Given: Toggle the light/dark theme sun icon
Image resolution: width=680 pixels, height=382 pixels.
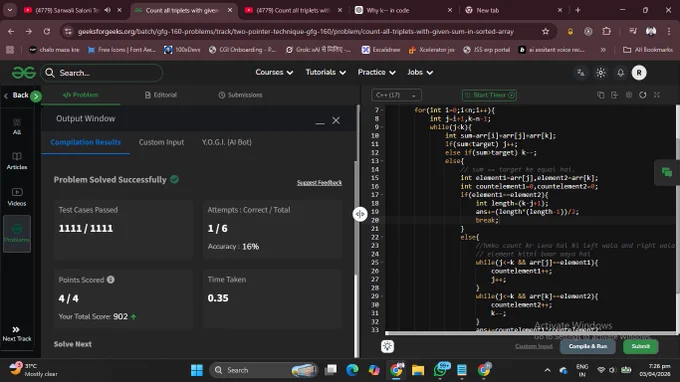Looking at the screenshot, I should [x=601, y=73].
